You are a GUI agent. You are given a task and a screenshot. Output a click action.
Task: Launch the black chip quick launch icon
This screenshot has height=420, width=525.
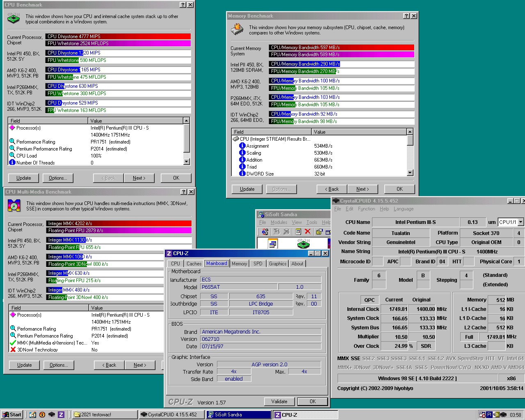click(x=51, y=415)
